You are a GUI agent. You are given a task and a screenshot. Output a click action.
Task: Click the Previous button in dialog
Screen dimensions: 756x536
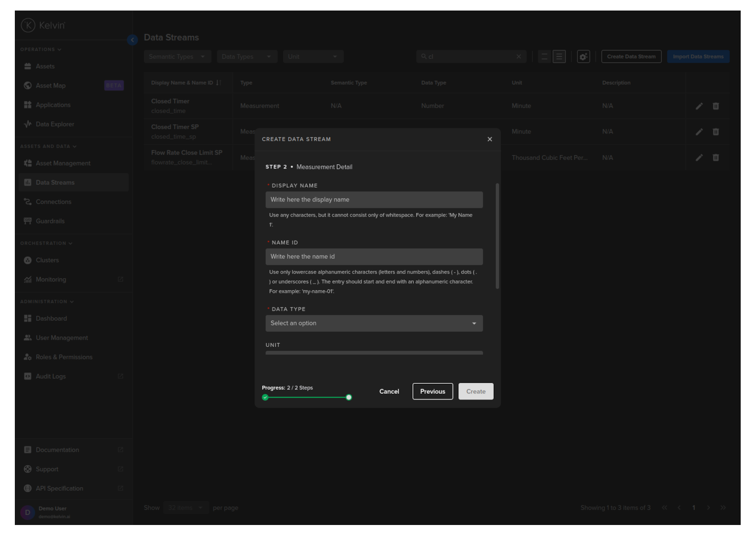pyautogui.click(x=432, y=391)
